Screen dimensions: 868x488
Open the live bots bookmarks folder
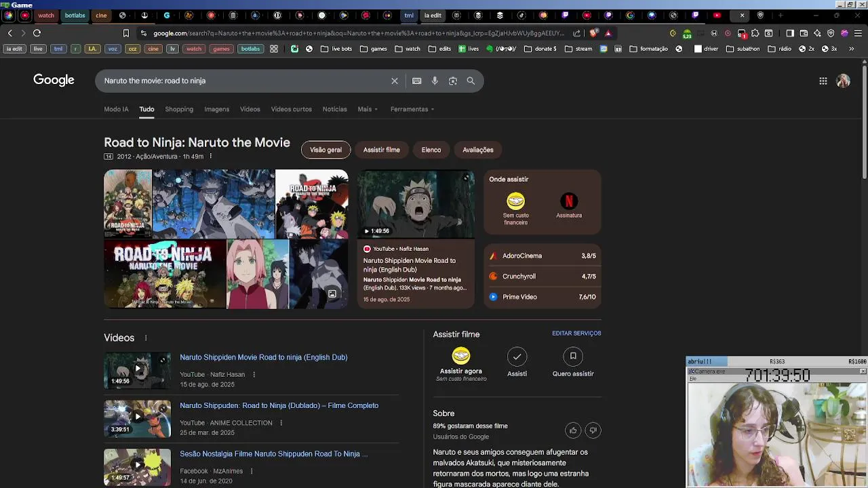tap(336, 49)
